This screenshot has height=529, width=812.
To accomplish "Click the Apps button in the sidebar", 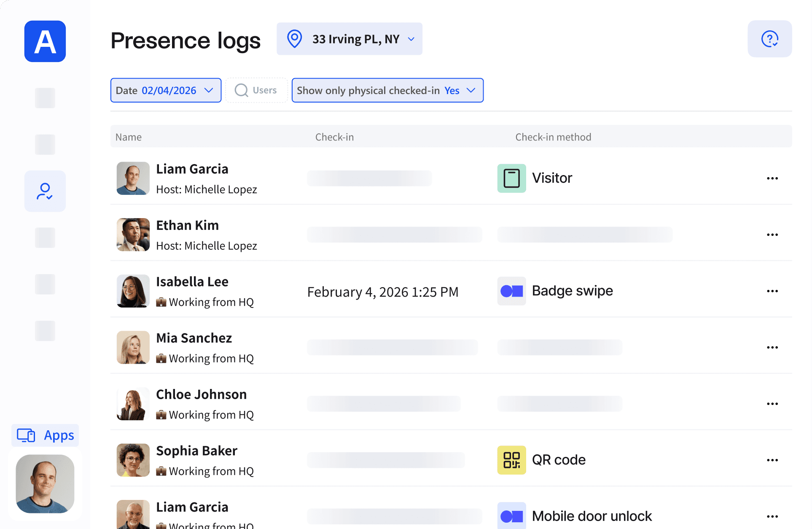I will (x=45, y=435).
